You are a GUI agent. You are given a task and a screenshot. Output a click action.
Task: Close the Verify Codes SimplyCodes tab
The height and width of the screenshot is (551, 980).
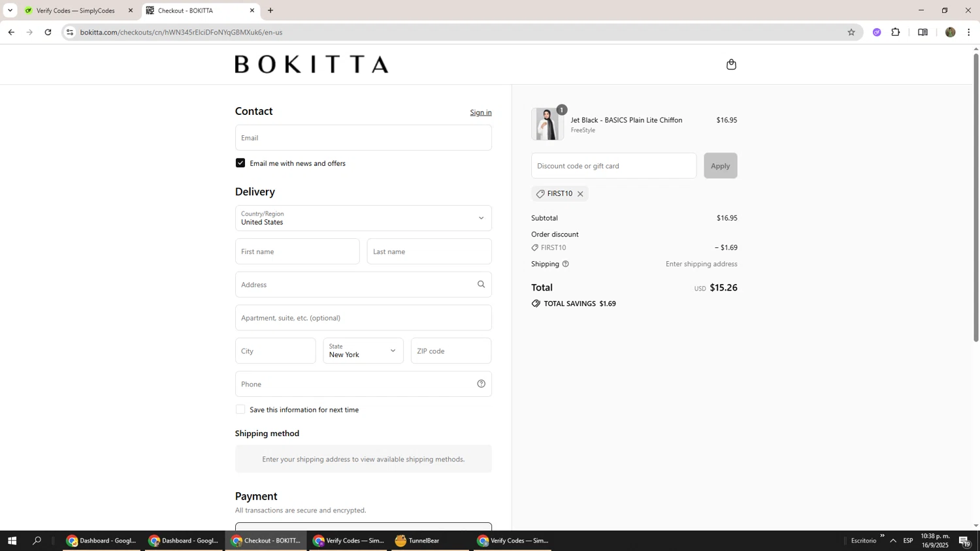coord(131,10)
